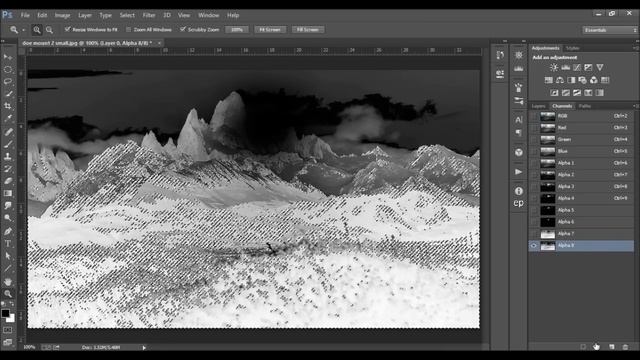This screenshot has width=640, height=360.
Task: Show the RGB channel visibility
Action: [534, 116]
